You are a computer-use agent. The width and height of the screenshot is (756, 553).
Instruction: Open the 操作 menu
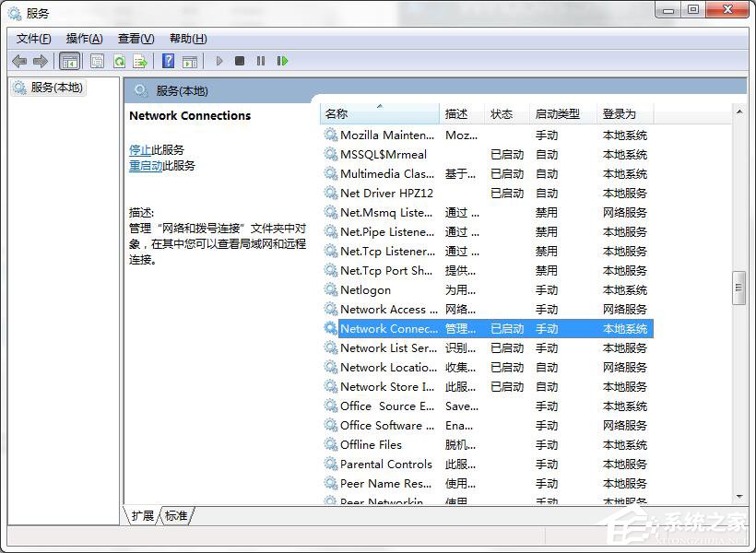[85, 38]
